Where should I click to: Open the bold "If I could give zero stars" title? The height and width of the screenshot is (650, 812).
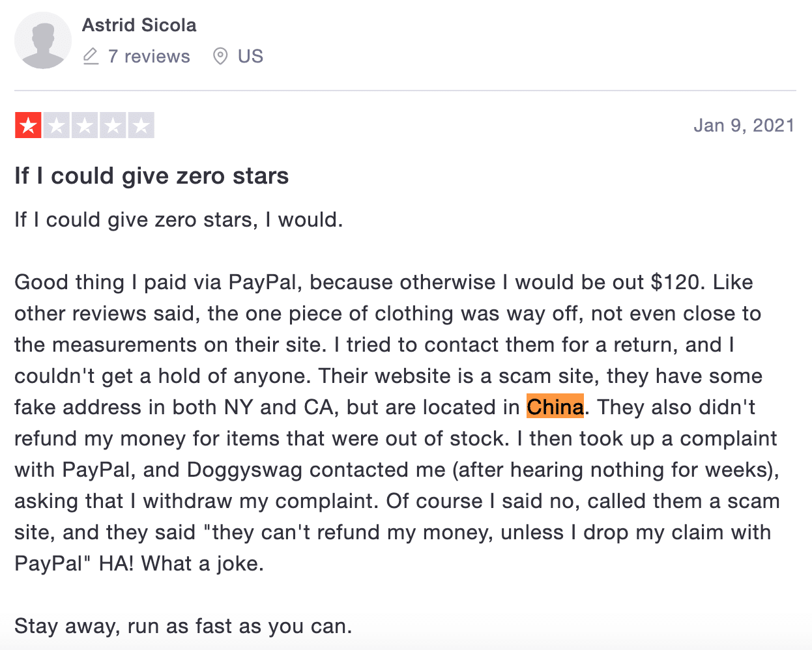pos(151,176)
